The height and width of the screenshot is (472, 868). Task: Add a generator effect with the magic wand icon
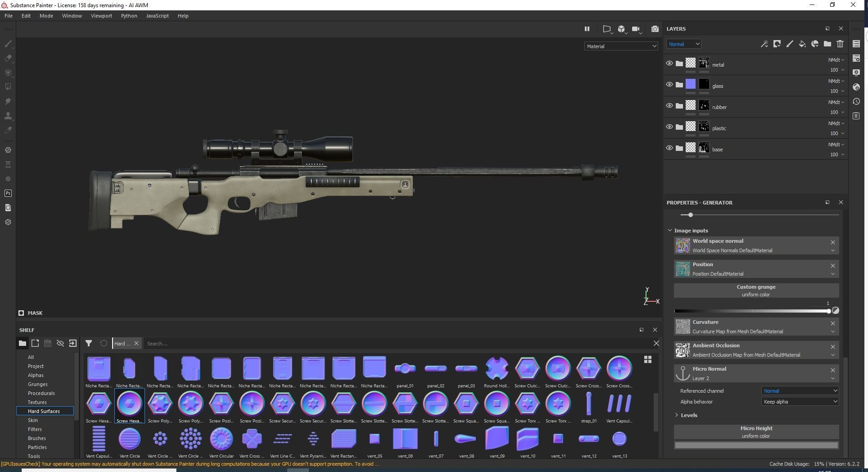point(764,44)
